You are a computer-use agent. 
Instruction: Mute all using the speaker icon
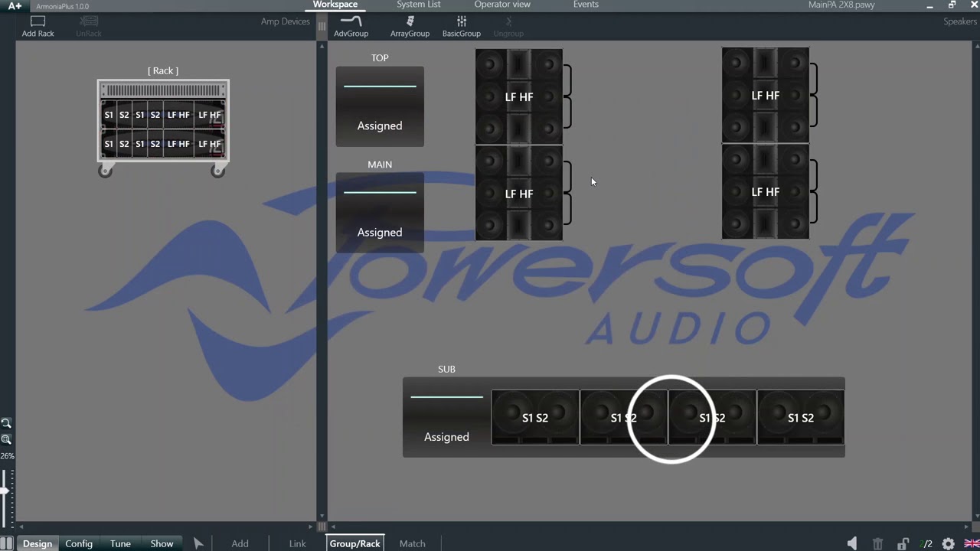click(852, 543)
